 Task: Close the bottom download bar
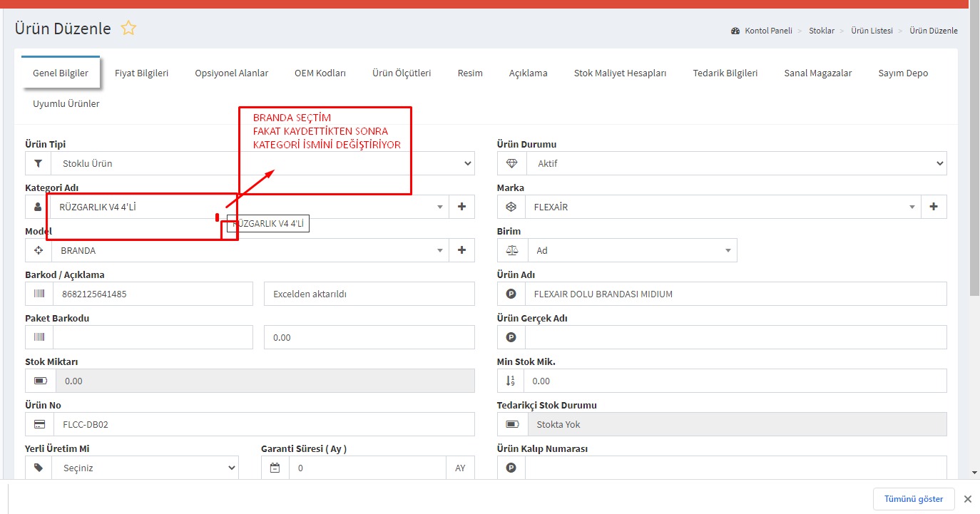(x=967, y=499)
